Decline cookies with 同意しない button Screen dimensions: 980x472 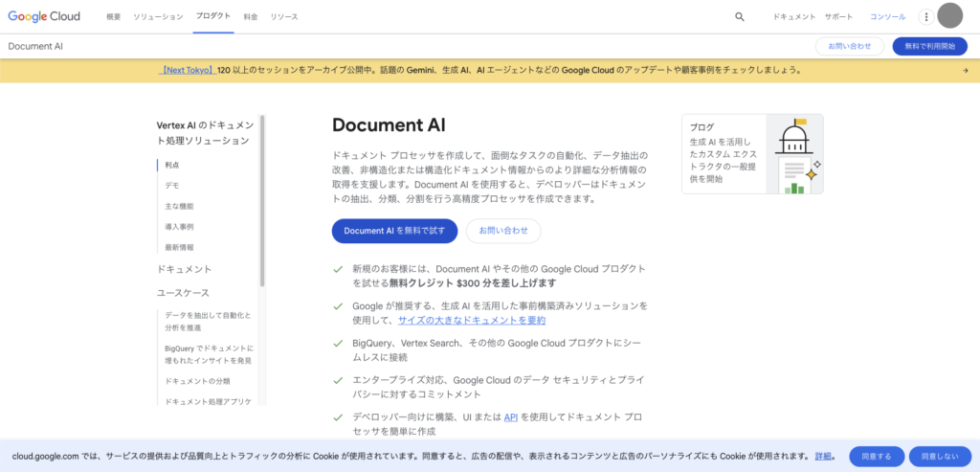tap(939, 457)
